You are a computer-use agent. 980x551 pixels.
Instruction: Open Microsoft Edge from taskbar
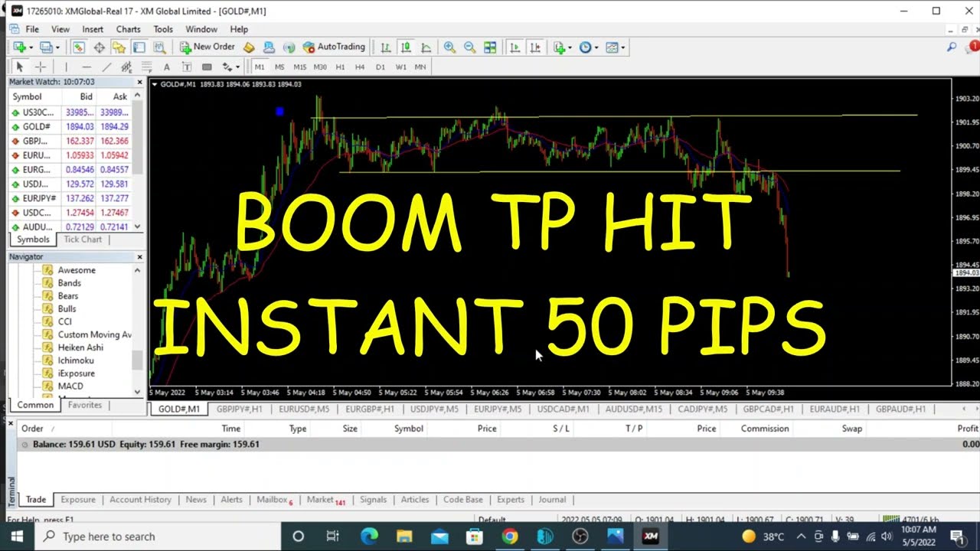pyautogui.click(x=369, y=536)
